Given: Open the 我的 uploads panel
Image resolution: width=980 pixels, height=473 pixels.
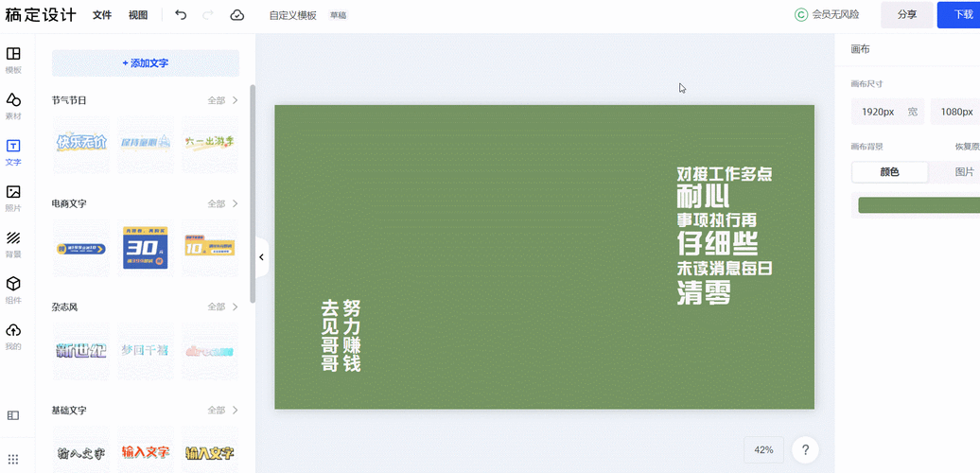Looking at the screenshot, I should click(x=13, y=337).
